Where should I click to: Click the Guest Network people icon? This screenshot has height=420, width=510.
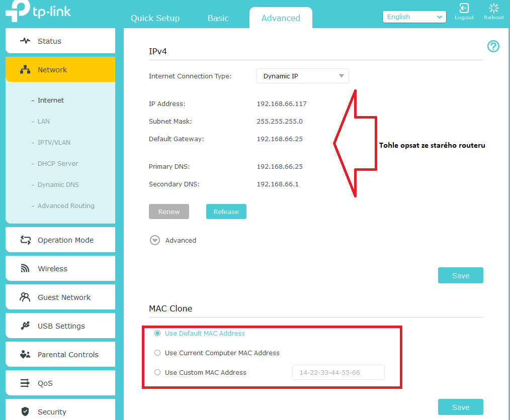25,297
